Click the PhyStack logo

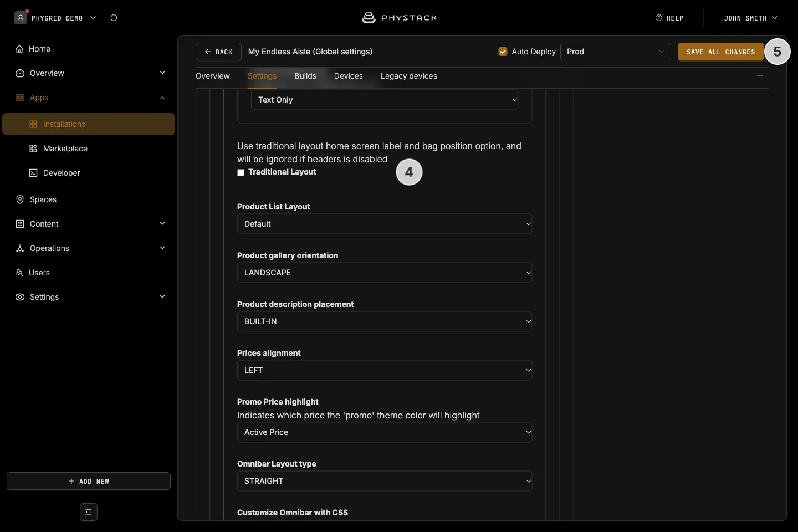tap(399, 18)
